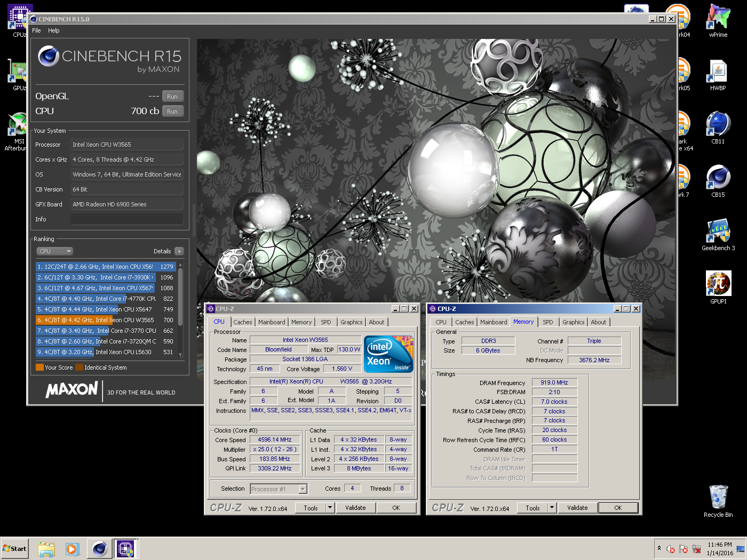
Task: Open the Help menu in Cinebench
Action: (54, 30)
